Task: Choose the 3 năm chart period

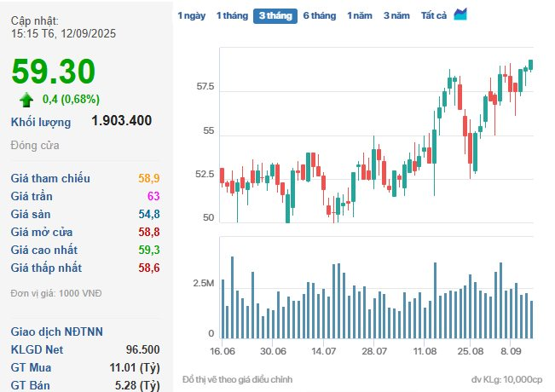Action: 396,15
